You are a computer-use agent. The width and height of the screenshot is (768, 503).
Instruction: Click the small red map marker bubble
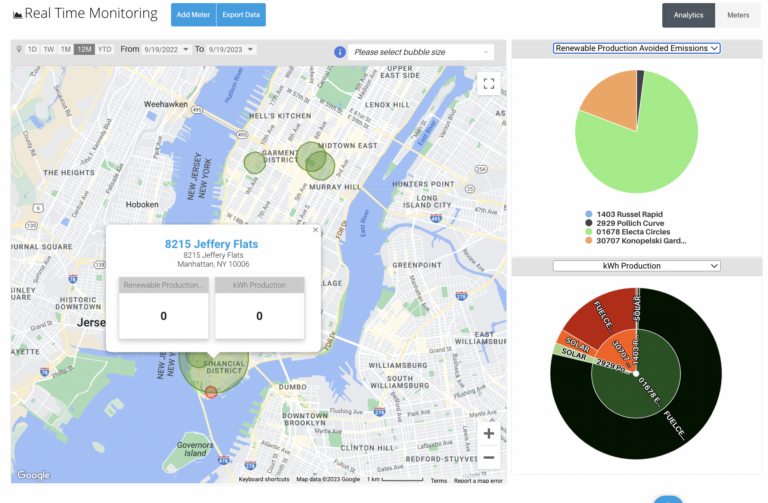[211, 393]
